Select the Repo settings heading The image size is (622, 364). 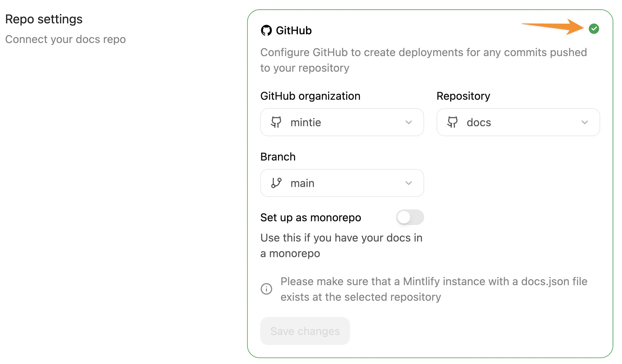coord(44,19)
